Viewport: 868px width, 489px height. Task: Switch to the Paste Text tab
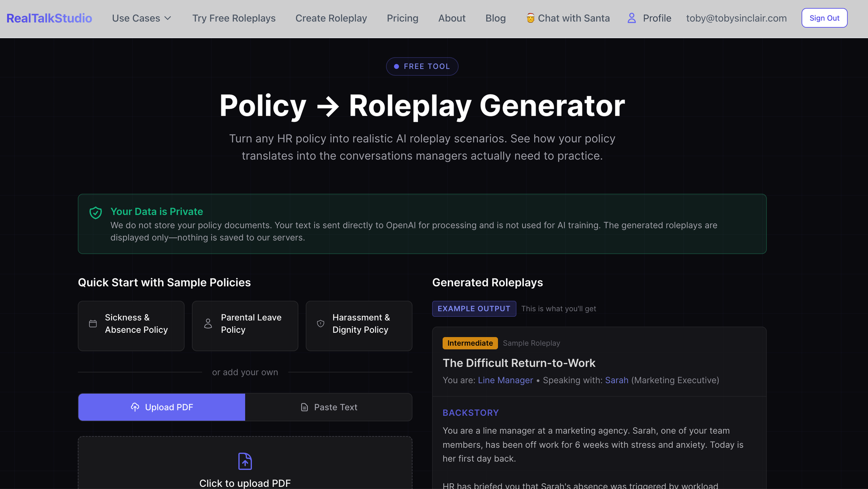(329, 407)
